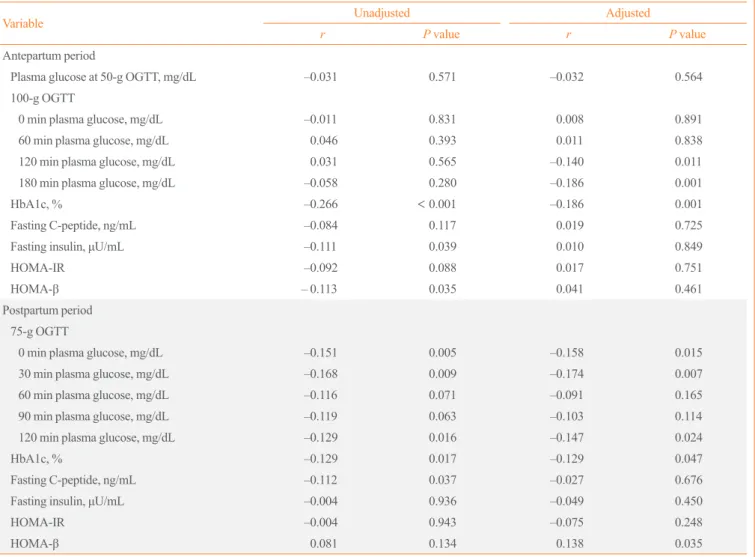Click the unadjusted P value 0.943

pos(443,522)
